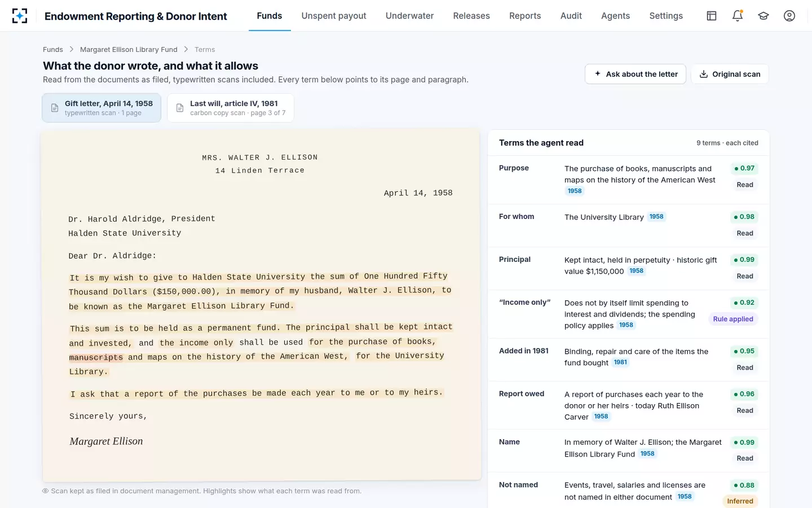Open the notifications bell
Viewport: 812px width, 508px height.
738,16
